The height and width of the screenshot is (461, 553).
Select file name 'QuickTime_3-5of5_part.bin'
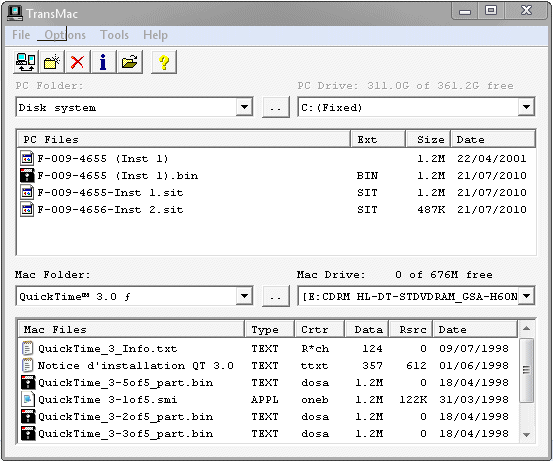[126, 382]
